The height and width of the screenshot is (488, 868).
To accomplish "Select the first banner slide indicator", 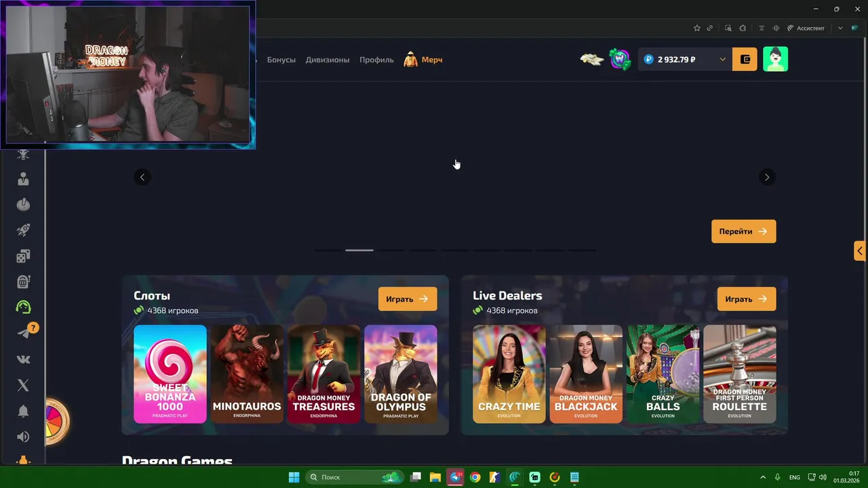I will click(328, 250).
